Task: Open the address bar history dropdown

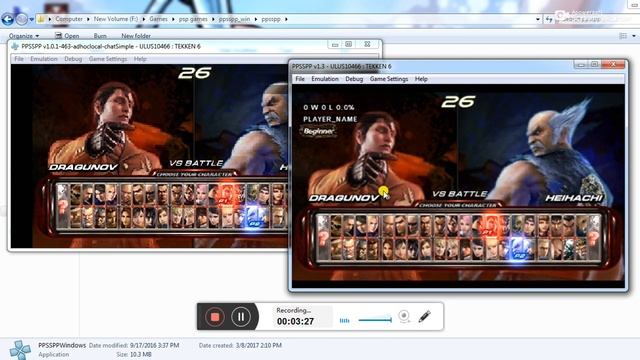Action: pyautogui.click(x=538, y=19)
